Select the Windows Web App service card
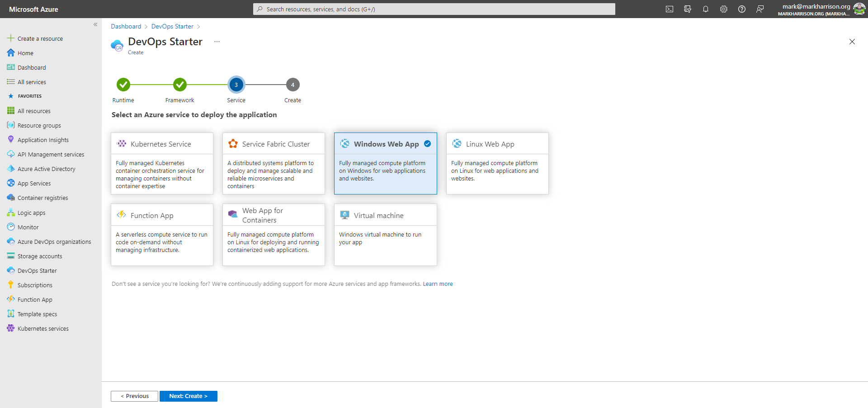Viewport: 868px width, 408px height. 385,163
